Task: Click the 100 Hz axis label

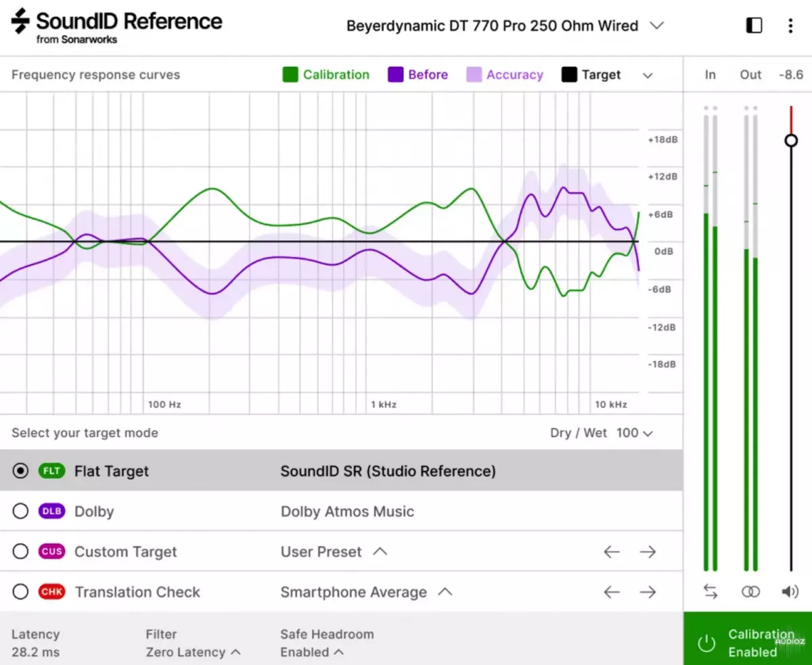Action: (164, 405)
